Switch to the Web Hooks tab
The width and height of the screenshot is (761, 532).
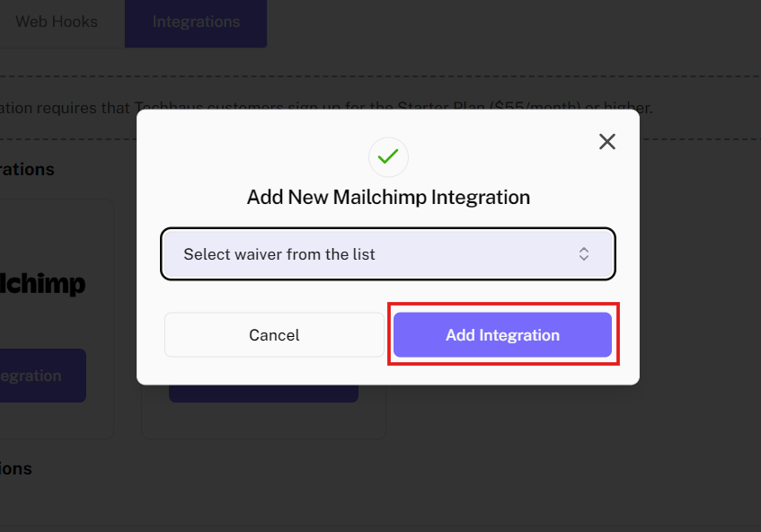56,22
